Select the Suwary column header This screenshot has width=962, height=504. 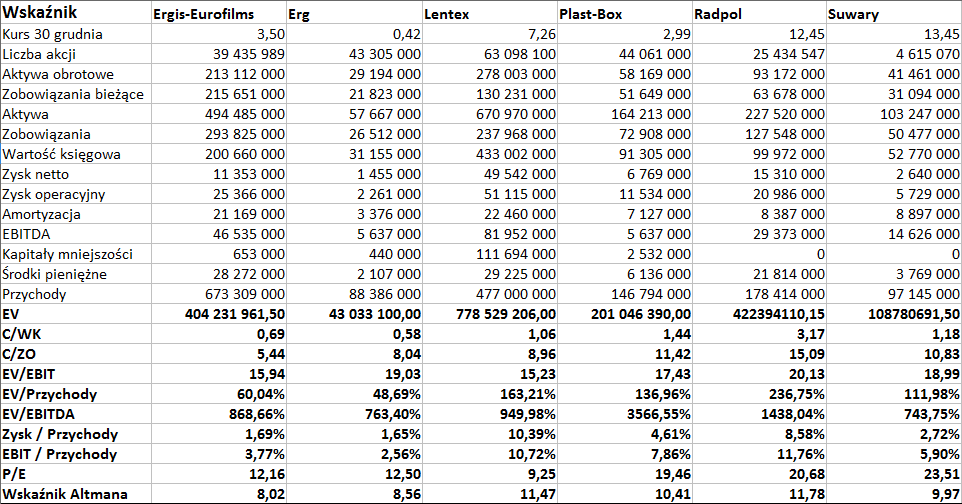click(x=894, y=12)
